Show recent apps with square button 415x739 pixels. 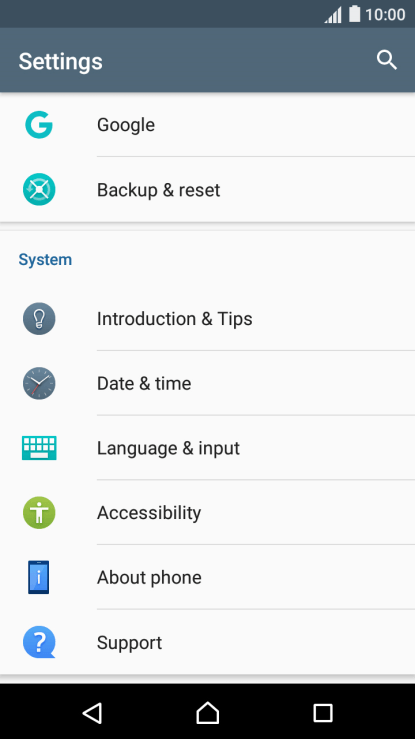[323, 713]
